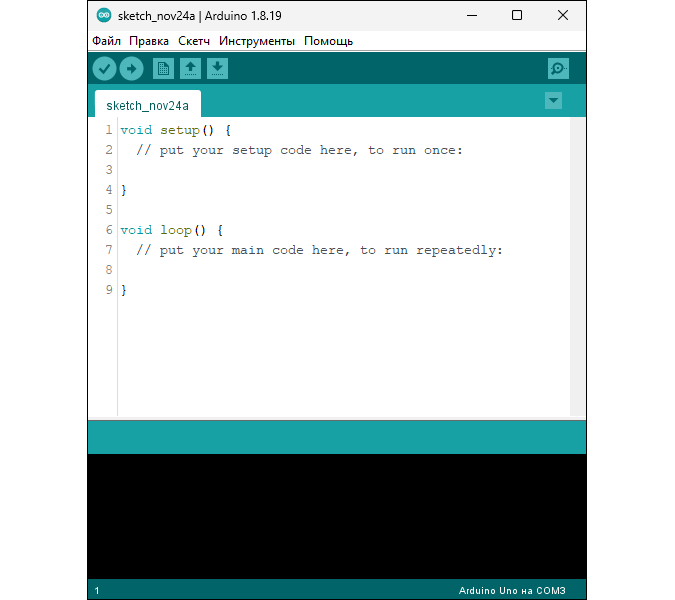
Task: Open the Serial Monitor magnifier icon
Action: click(558, 68)
